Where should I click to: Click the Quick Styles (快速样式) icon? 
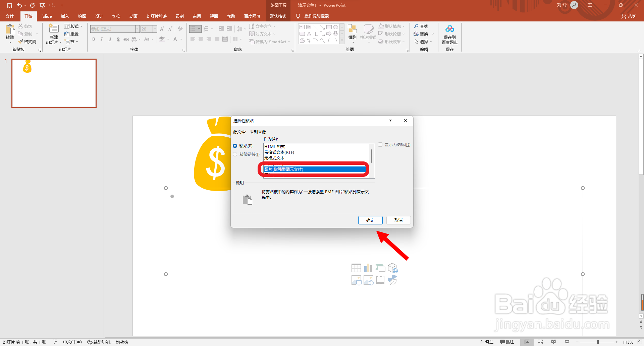coord(368,29)
